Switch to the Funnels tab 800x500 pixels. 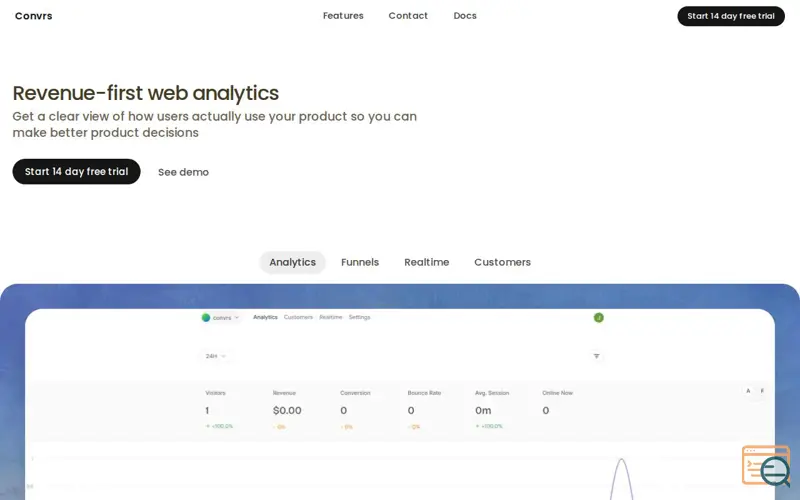pyautogui.click(x=360, y=262)
